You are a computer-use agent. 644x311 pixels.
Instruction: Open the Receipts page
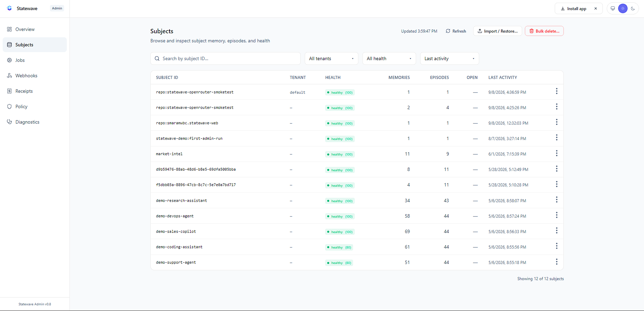click(x=35, y=91)
